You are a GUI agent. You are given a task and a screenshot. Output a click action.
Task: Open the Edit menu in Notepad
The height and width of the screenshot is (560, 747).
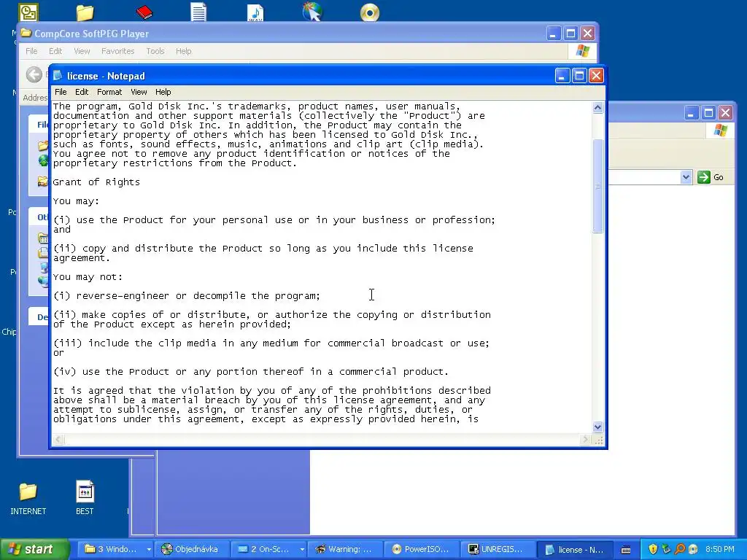coord(82,92)
